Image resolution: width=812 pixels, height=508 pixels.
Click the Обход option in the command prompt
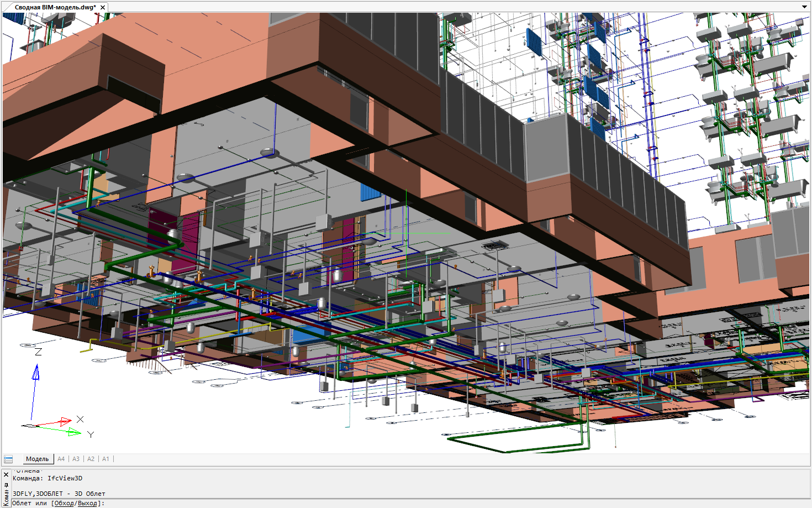(x=64, y=504)
